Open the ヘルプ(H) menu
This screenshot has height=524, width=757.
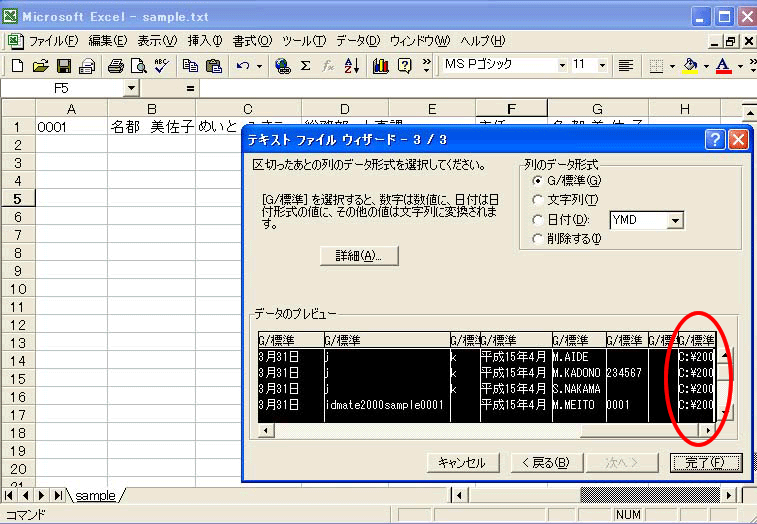[x=483, y=41]
